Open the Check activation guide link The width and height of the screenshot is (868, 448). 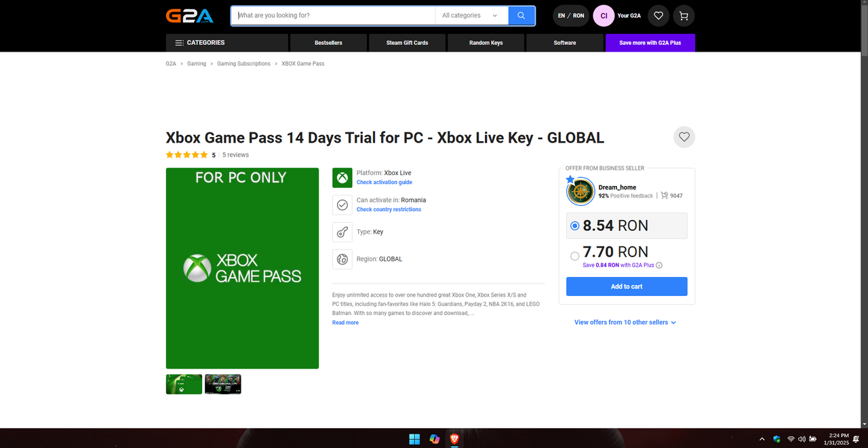point(384,183)
